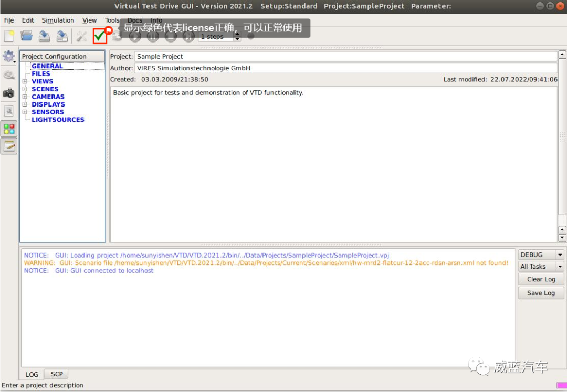The width and height of the screenshot is (567, 392).
Task: Click the second Save disk toolbar icon
Action: [62, 36]
